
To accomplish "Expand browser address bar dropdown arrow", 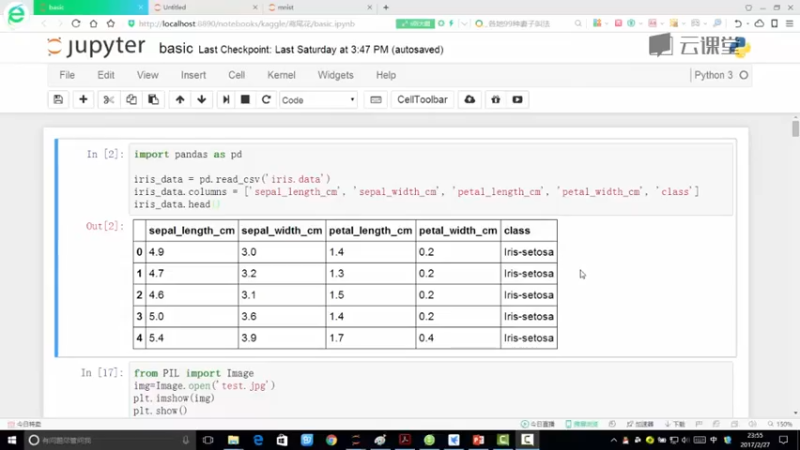I will pos(463,23).
